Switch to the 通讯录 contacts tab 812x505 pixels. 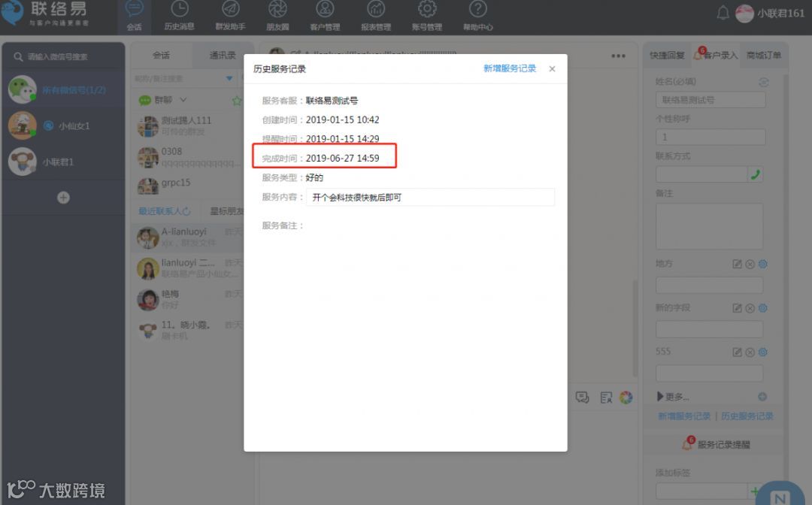click(222, 55)
